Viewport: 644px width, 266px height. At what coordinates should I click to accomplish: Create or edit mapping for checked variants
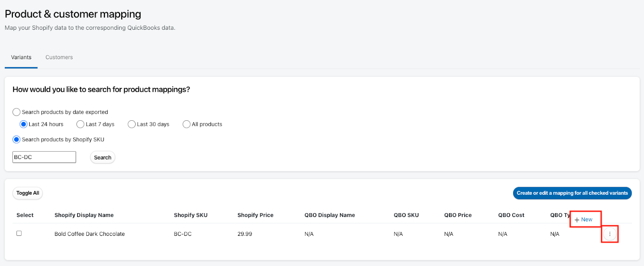coord(572,193)
